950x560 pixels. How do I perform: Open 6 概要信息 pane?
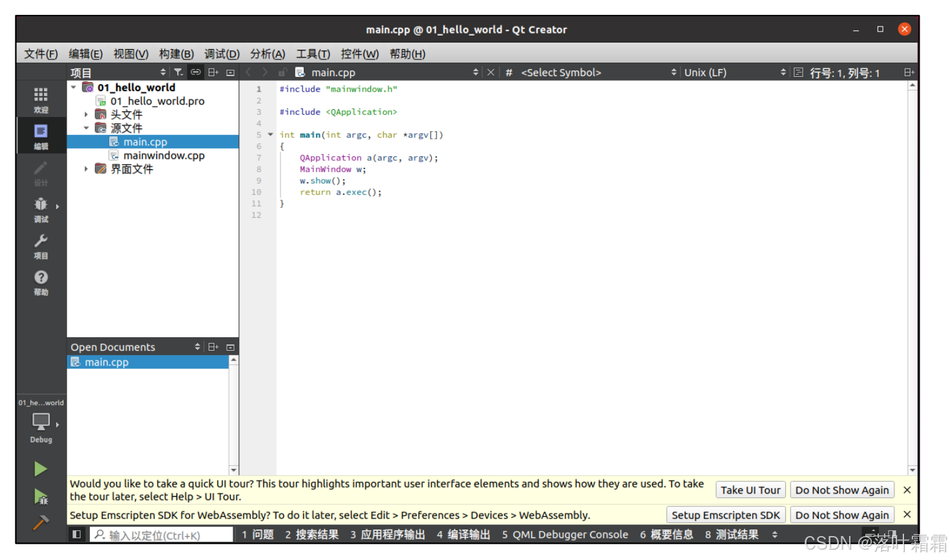tap(666, 534)
